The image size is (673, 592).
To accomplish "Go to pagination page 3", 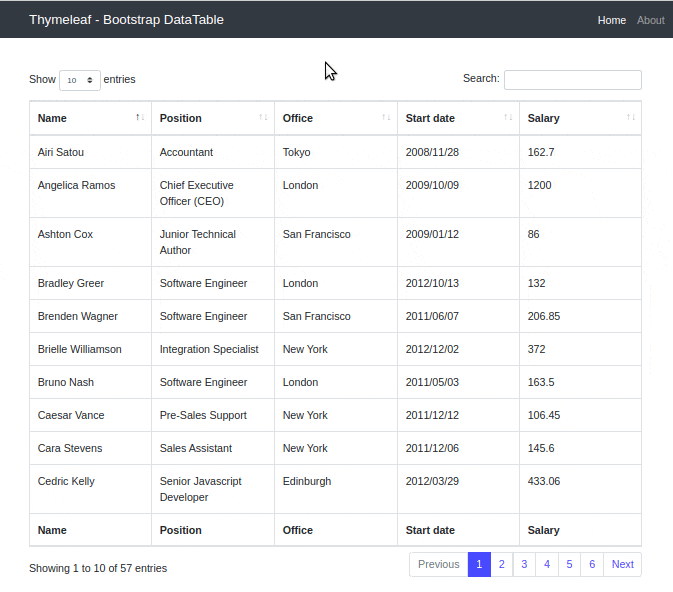I will point(524,564).
